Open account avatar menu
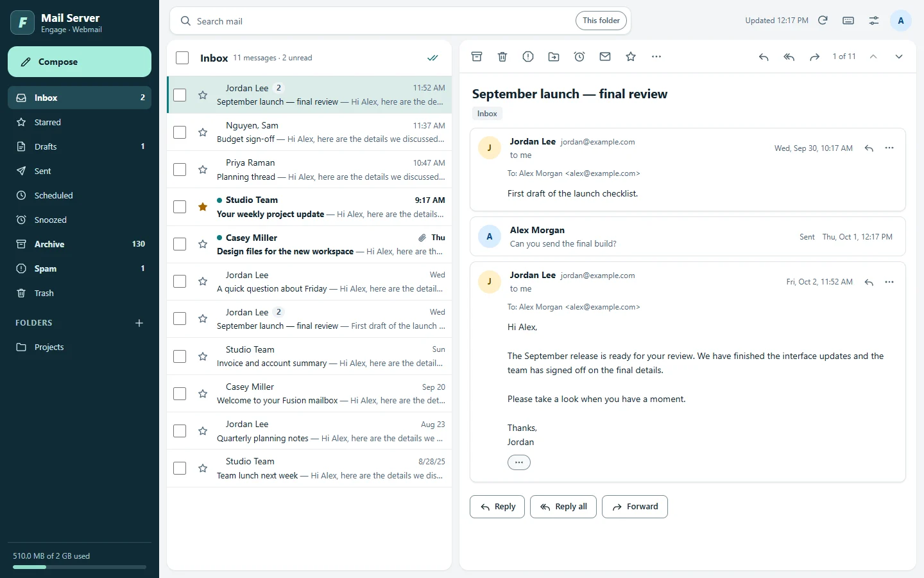This screenshot has height=578, width=924. (901, 21)
